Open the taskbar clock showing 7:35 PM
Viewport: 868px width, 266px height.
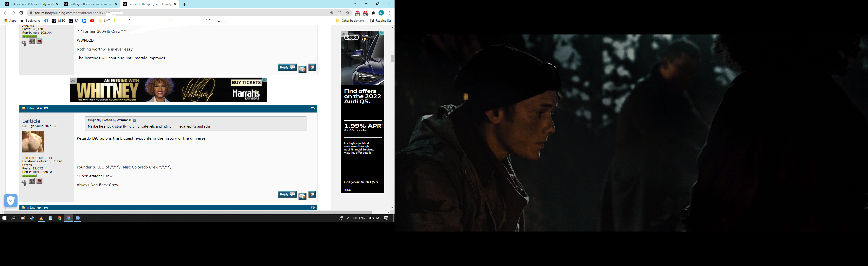374,218
